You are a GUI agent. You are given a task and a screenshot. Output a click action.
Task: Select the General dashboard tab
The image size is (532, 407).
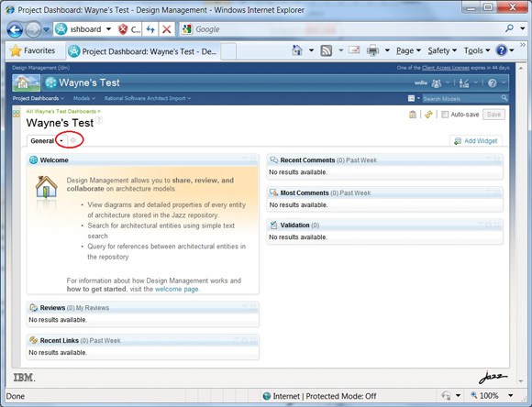click(42, 141)
